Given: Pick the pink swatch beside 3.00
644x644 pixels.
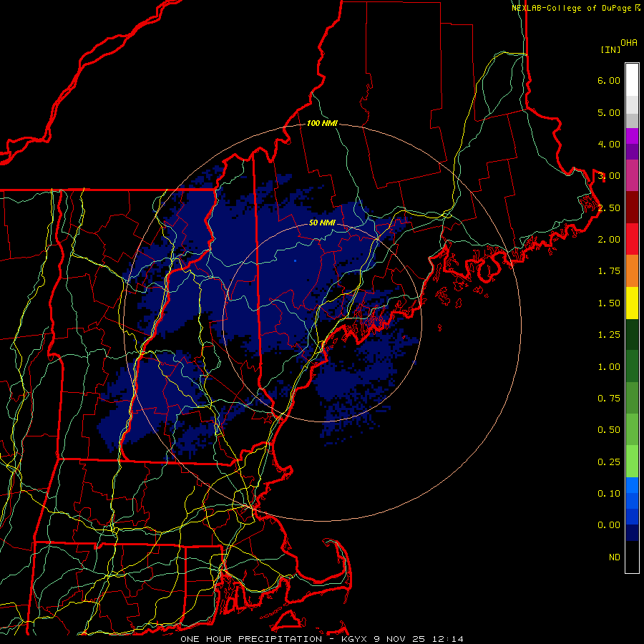Looking at the screenshot, I should point(632,175).
